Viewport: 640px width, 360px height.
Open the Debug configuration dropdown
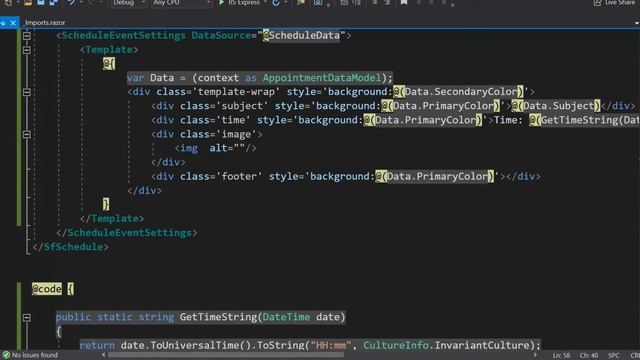pos(129,2)
